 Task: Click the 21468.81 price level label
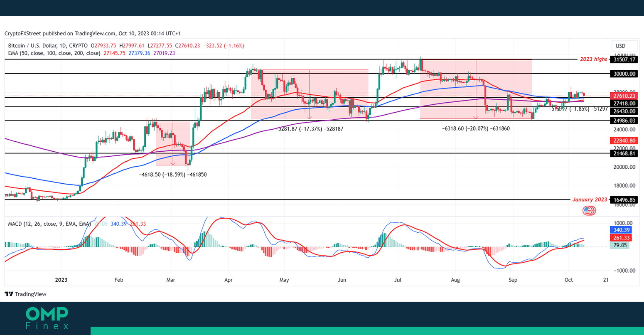coord(623,153)
